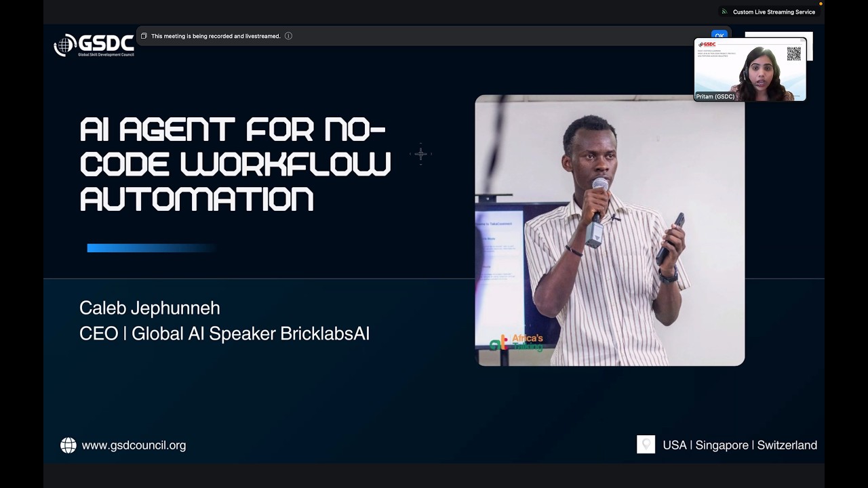
Task: Click the globe icon beside the website
Action: coord(68,445)
